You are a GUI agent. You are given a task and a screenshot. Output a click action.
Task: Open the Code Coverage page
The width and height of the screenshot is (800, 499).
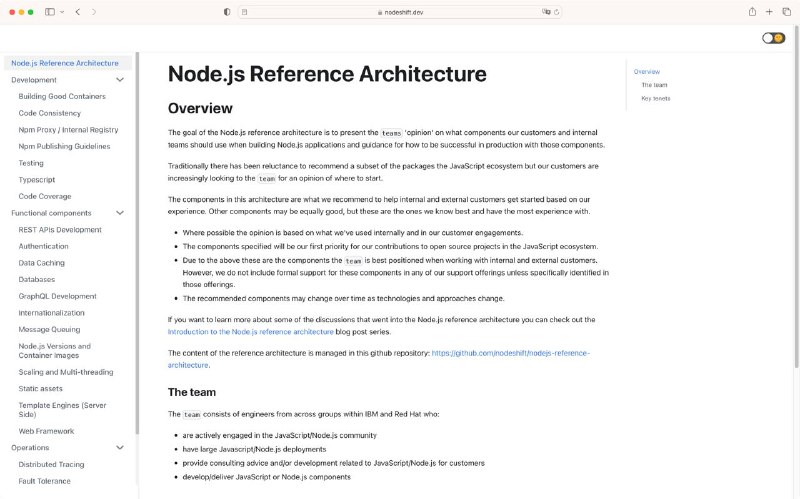point(45,196)
